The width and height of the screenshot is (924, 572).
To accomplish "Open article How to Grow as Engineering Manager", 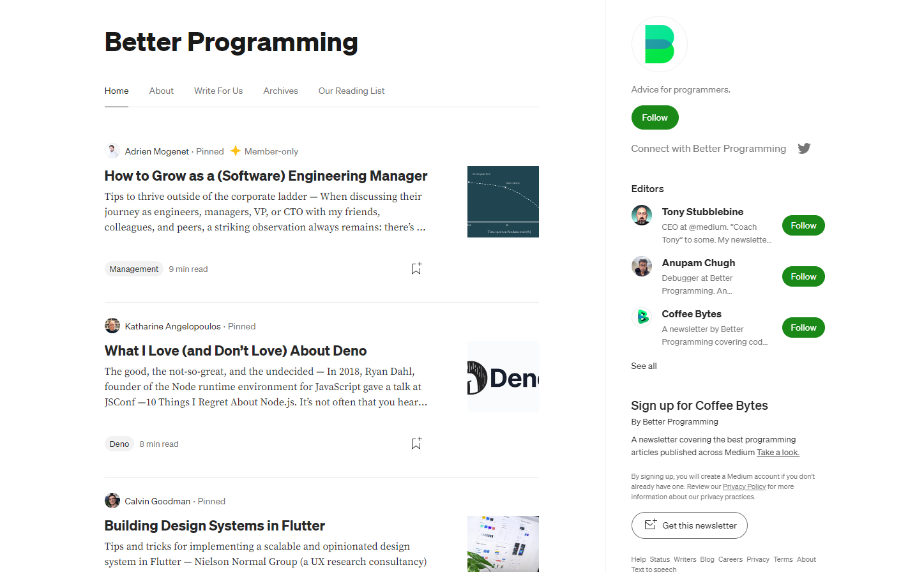I will click(266, 176).
